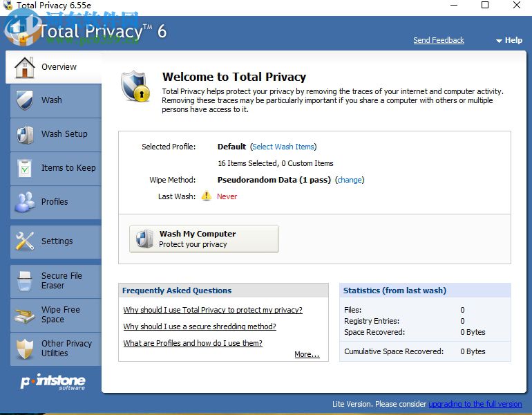The width and height of the screenshot is (532, 415).
Task: Click 16 Items Selected, 0 Custom Items text
Action: [x=276, y=163]
